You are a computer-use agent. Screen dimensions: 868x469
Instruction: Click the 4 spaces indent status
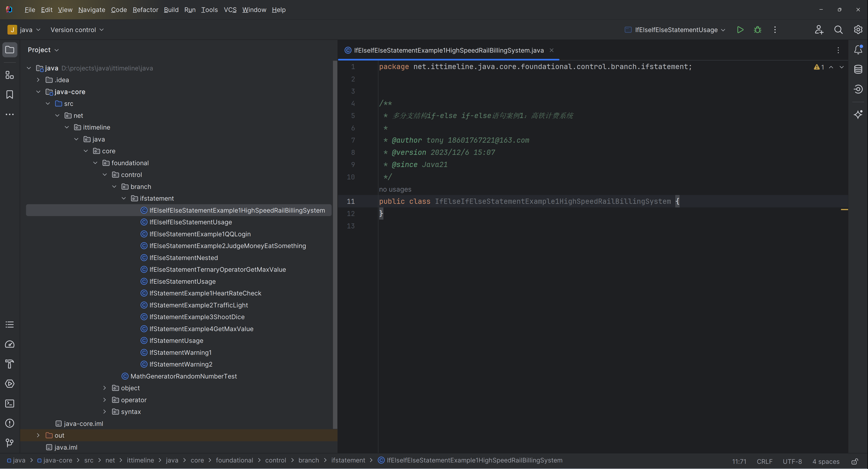click(x=826, y=462)
